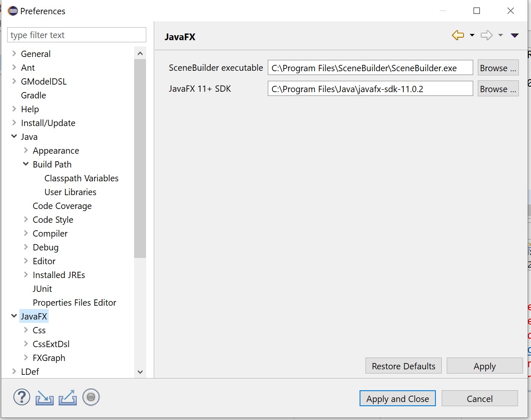The image size is (531, 420).
Task: Click the Restore Defaults button
Action: (x=403, y=366)
